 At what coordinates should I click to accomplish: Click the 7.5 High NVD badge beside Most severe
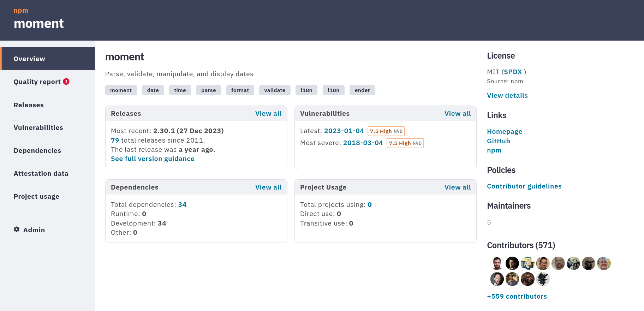click(405, 143)
